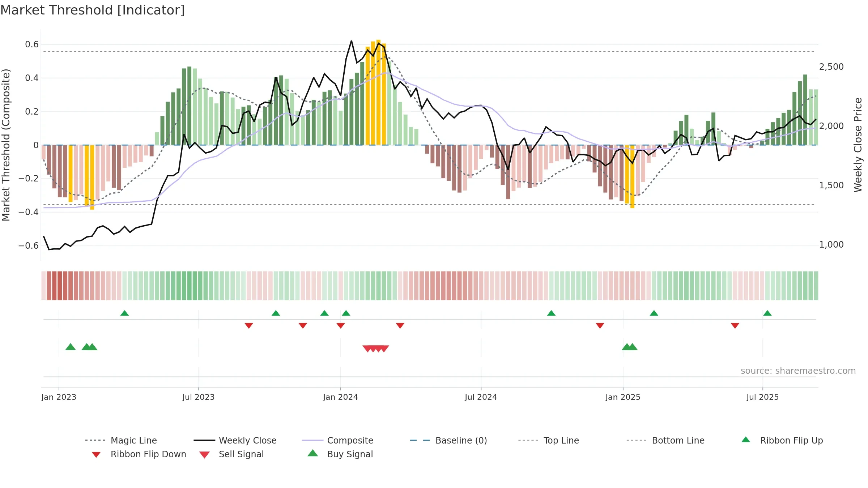Screen dimensions: 868x488
Task: Click the Market Threshold (Composite) axis title
Action: (6, 145)
